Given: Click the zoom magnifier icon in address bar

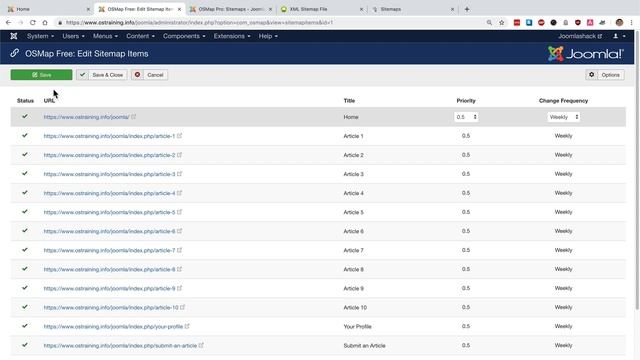Looking at the screenshot, I should pyautogui.click(x=489, y=22).
